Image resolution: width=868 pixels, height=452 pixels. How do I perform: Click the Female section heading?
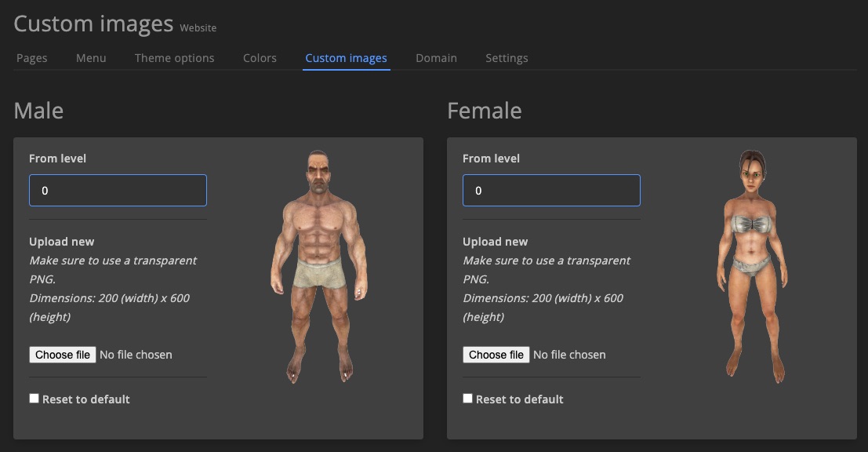[485, 111]
